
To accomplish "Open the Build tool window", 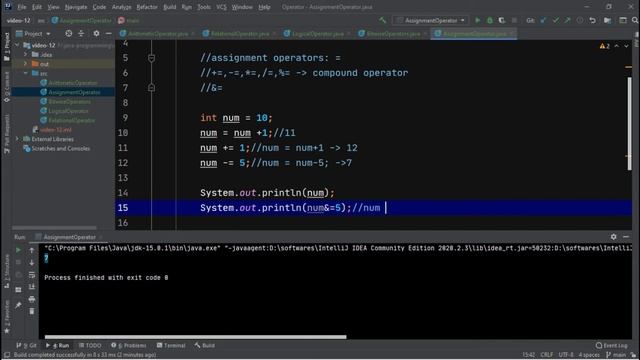I will pos(205,345).
